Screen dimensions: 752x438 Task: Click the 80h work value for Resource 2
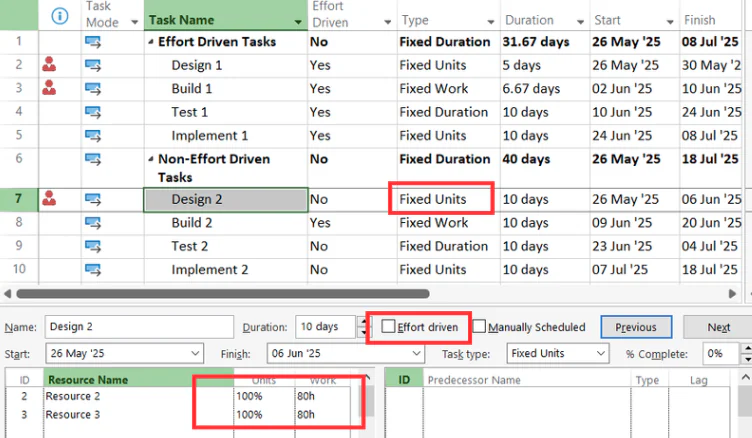pos(306,396)
